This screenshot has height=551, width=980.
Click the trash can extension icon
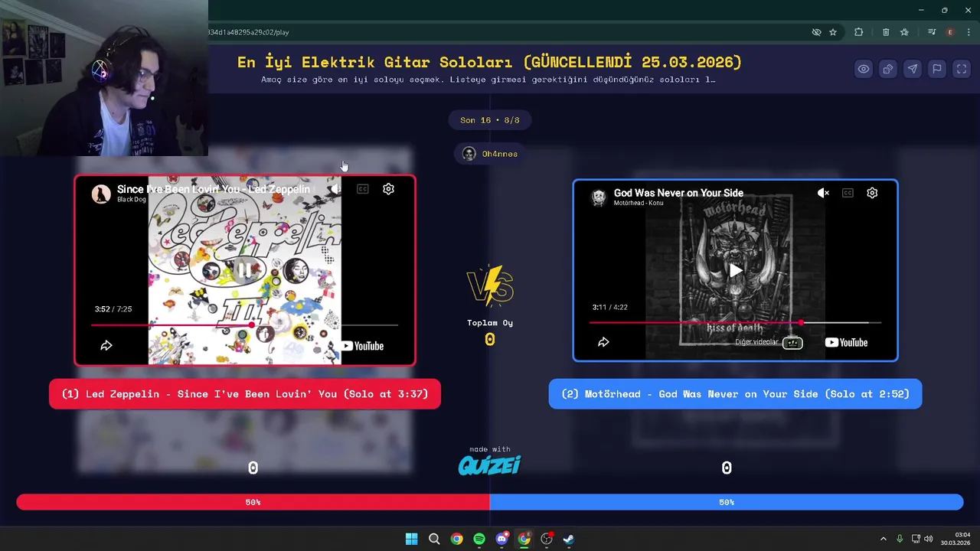coord(886,32)
